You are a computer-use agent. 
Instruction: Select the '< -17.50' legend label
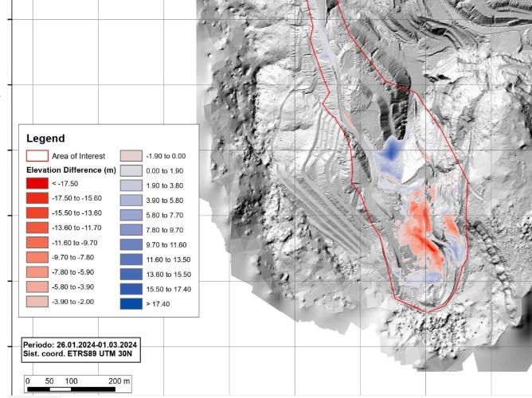coord(65,184)
